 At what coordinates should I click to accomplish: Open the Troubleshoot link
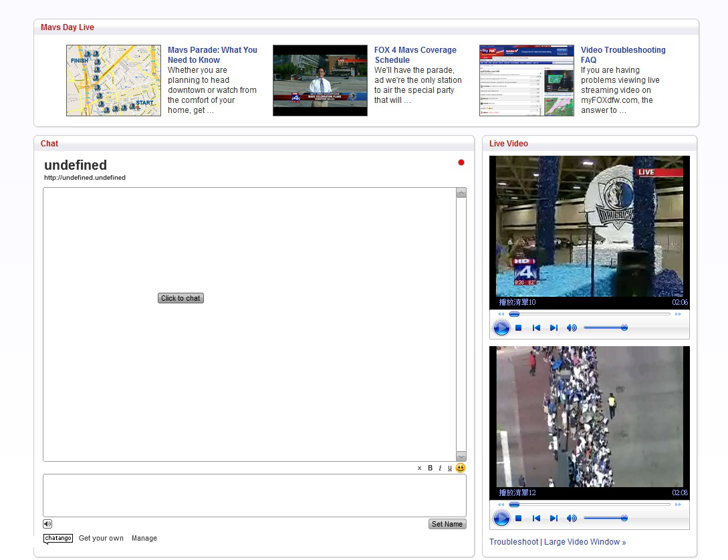(513, 542)
